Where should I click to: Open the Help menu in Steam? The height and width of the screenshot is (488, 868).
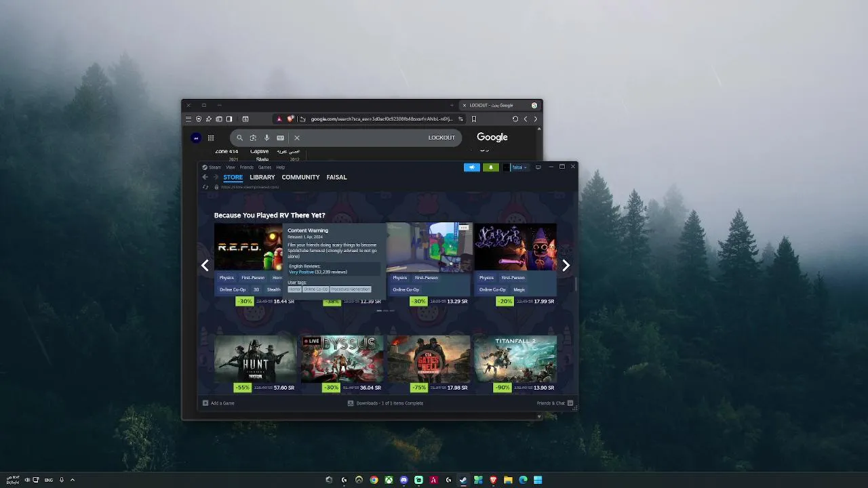(x=281, y=167)
